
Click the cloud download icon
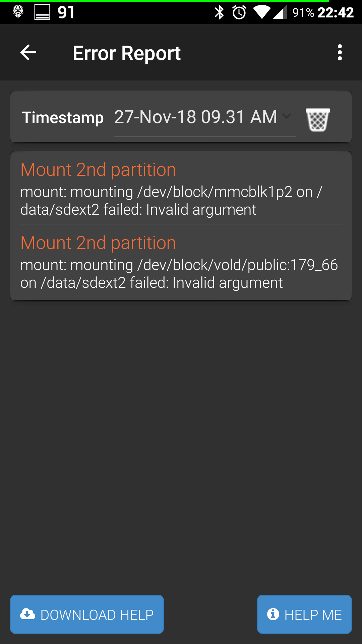(27, 614)
